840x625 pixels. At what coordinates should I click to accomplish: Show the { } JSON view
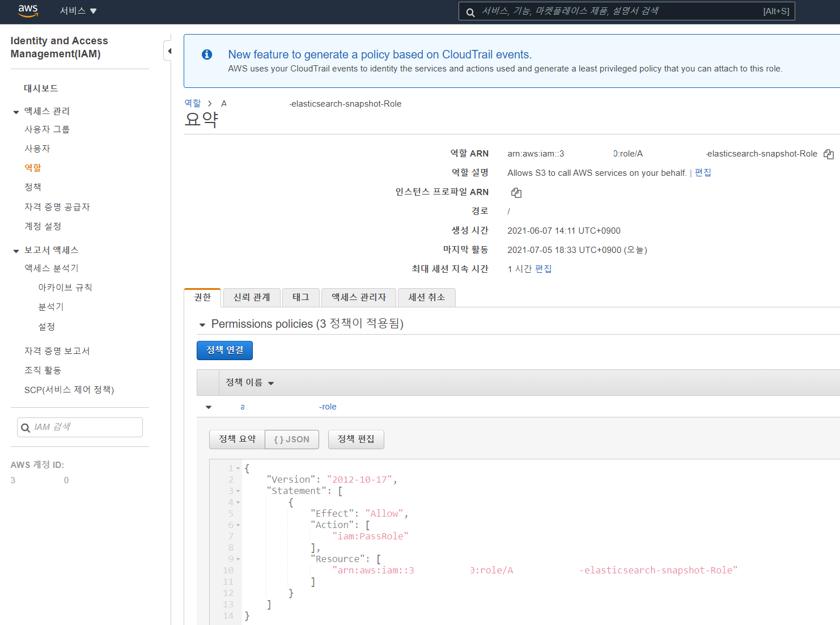click(x=292, y=440)
